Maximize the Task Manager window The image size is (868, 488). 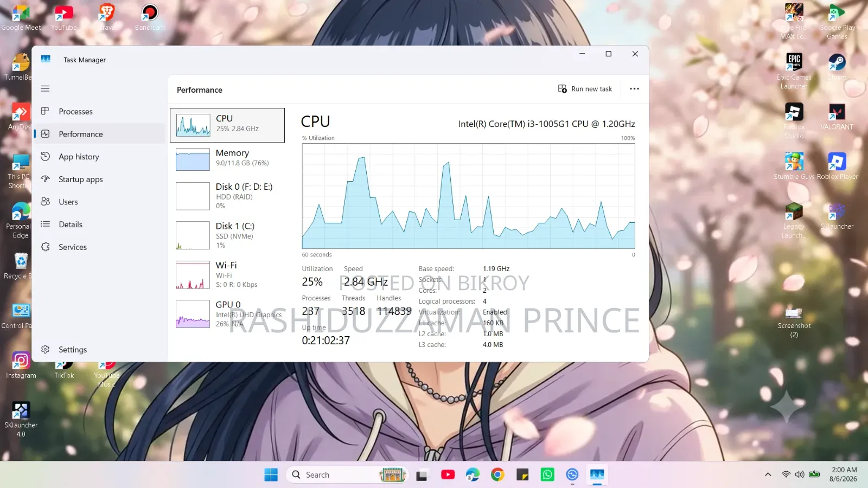tap(609, 54)
